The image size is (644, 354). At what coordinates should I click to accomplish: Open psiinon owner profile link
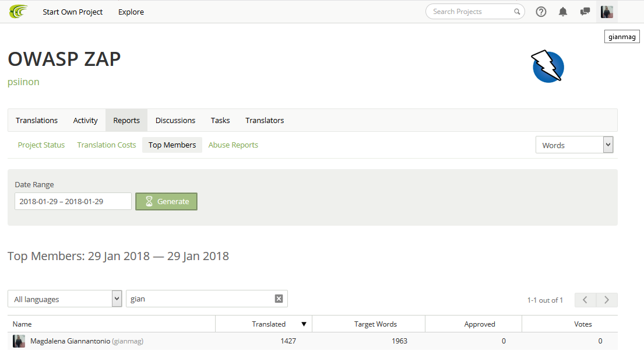(x=23, y=82)
